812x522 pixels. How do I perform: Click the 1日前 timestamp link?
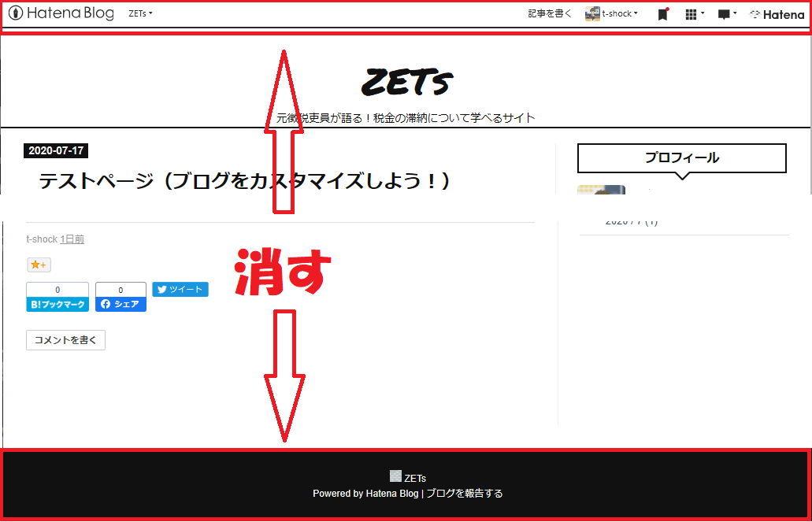coord(72,239)
